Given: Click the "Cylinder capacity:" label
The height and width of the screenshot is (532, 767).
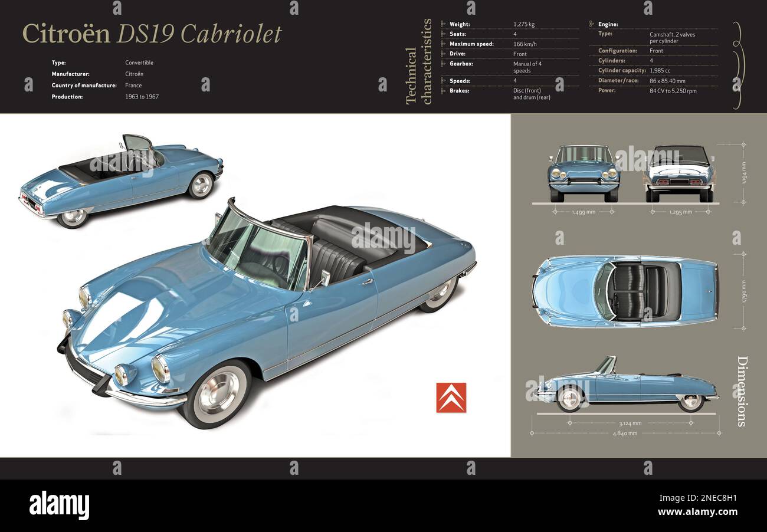Looking at the screenshot, I should click(x=622, y=71).
